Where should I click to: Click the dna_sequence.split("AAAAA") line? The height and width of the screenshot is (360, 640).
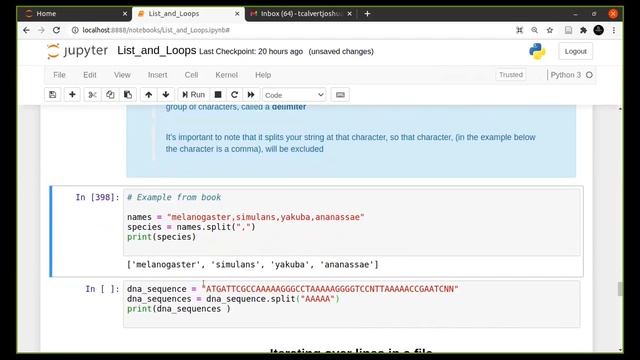click(x=233, y=299)
